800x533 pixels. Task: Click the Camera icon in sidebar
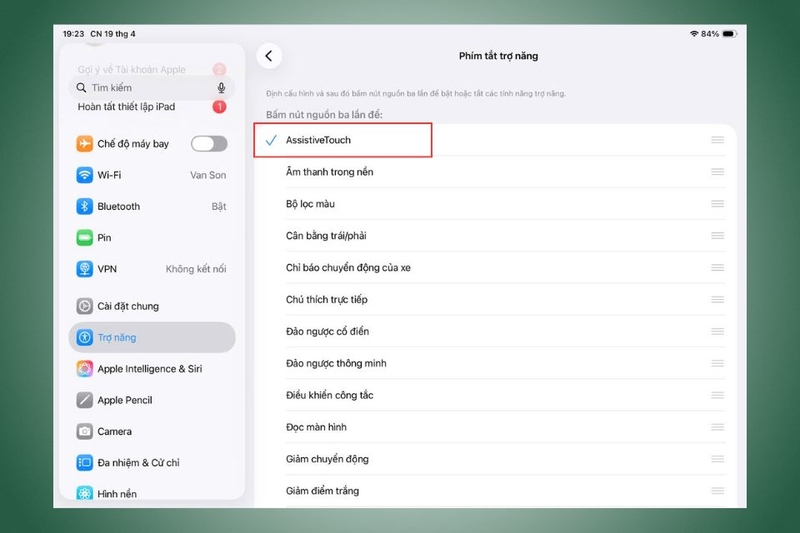(x=85, y=432)
